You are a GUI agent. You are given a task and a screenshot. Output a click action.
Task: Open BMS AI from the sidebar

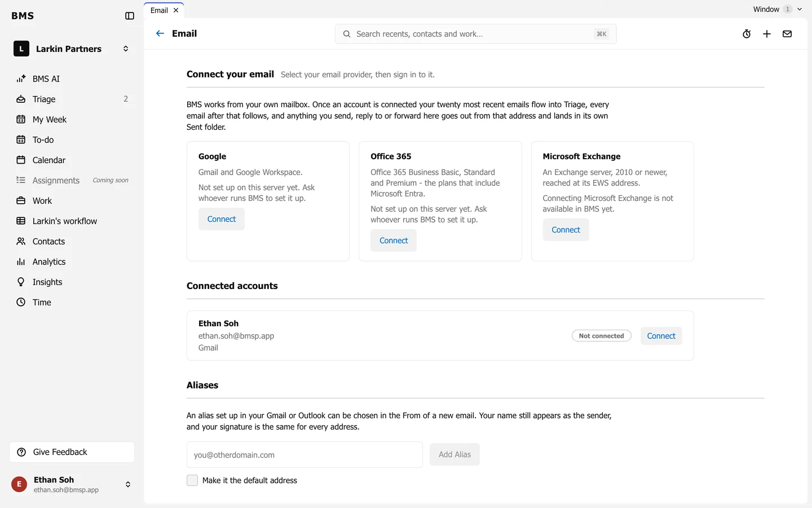tap(72, 79)
